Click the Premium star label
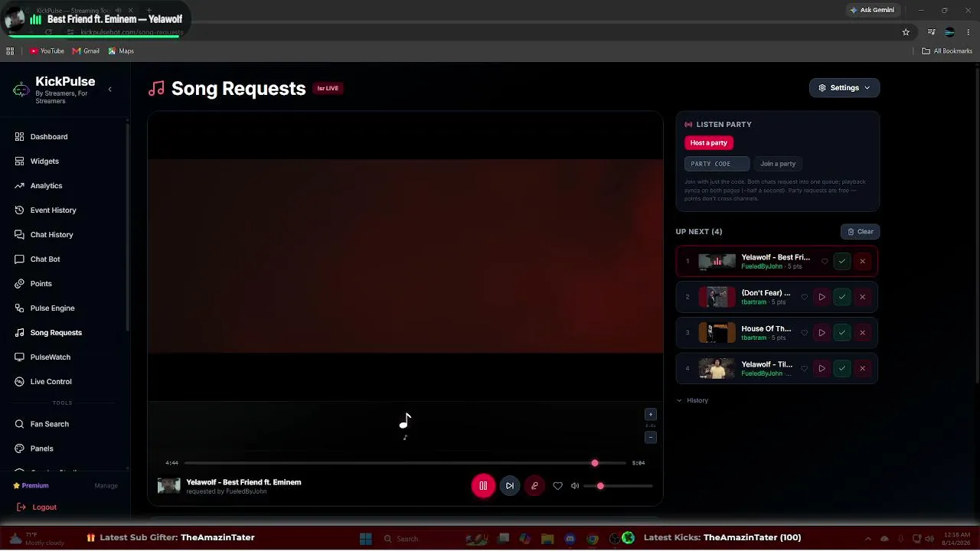 coord(31,486)
